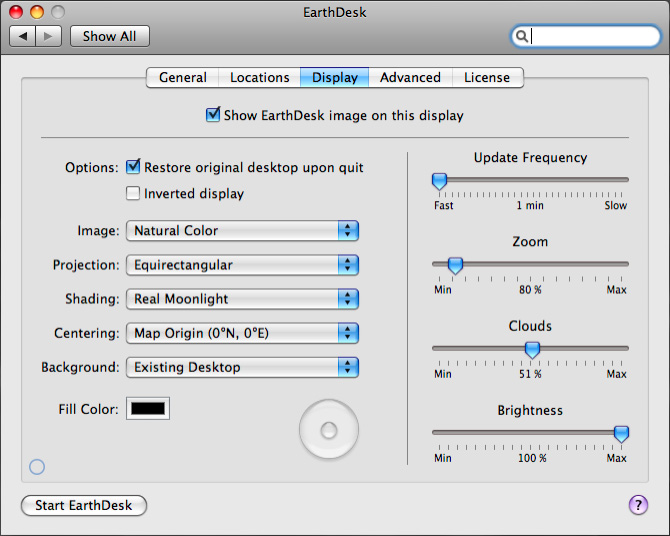Viewport: 670px width, 536px height.
Task: Click the 'Fill Color:' label
Action: [x=88, y=409]
